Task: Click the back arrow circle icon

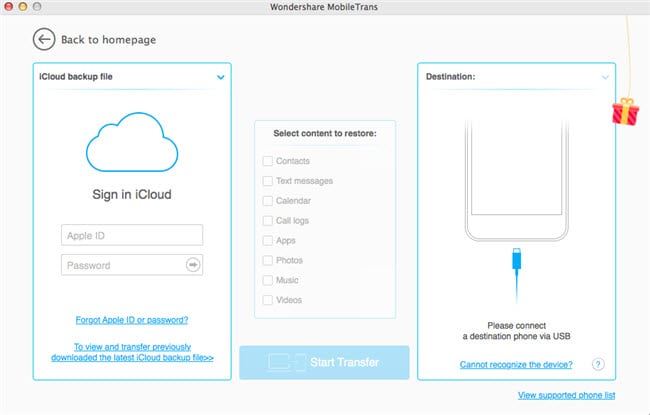Action: (44, 39)
